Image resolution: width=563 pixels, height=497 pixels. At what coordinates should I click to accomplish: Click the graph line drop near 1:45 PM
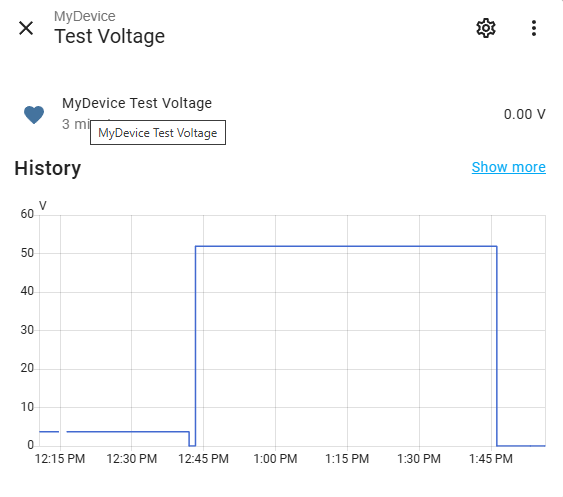497,346
